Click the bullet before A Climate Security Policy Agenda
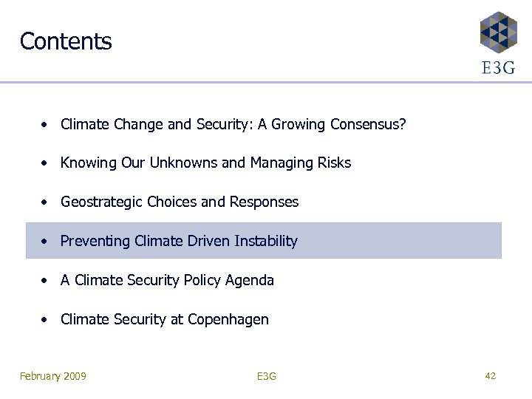532x399 pixels. (46, 280)
